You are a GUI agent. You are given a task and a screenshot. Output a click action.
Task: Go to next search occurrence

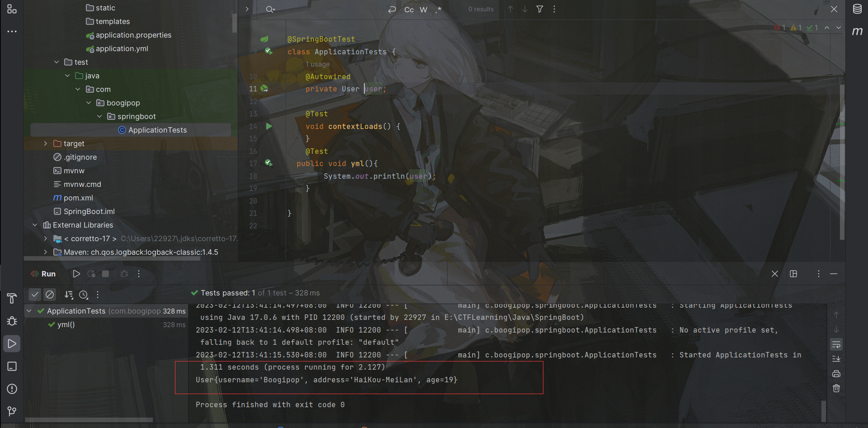(x=525, y=9)
